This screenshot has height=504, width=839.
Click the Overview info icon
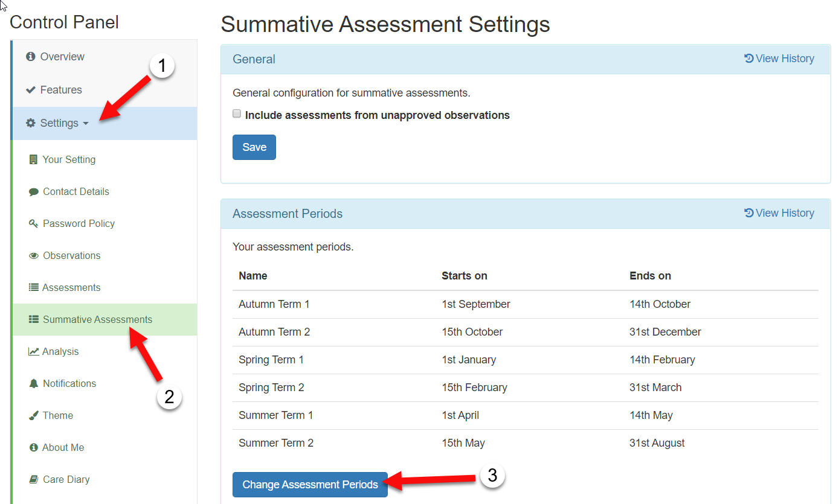30,57
